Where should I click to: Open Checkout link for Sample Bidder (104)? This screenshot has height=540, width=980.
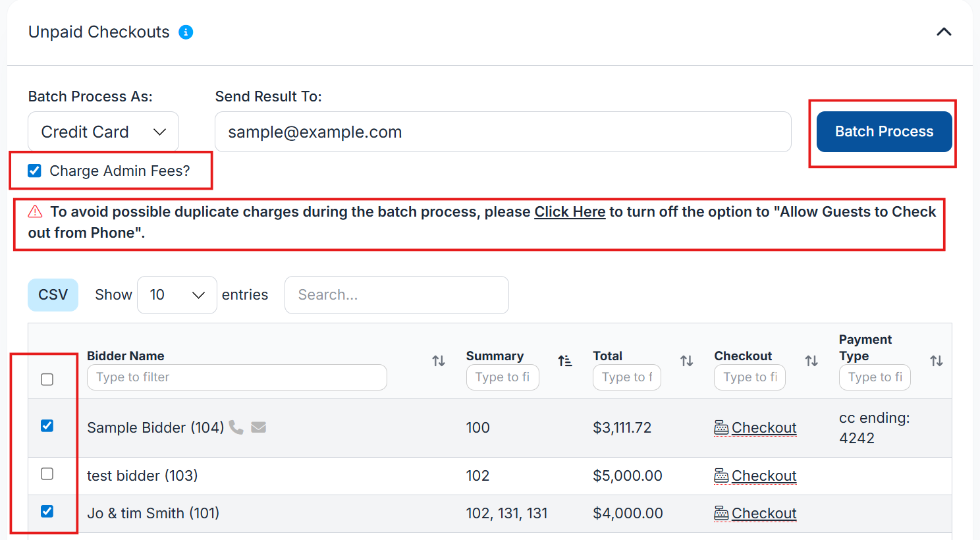click(x=763, y=428)
